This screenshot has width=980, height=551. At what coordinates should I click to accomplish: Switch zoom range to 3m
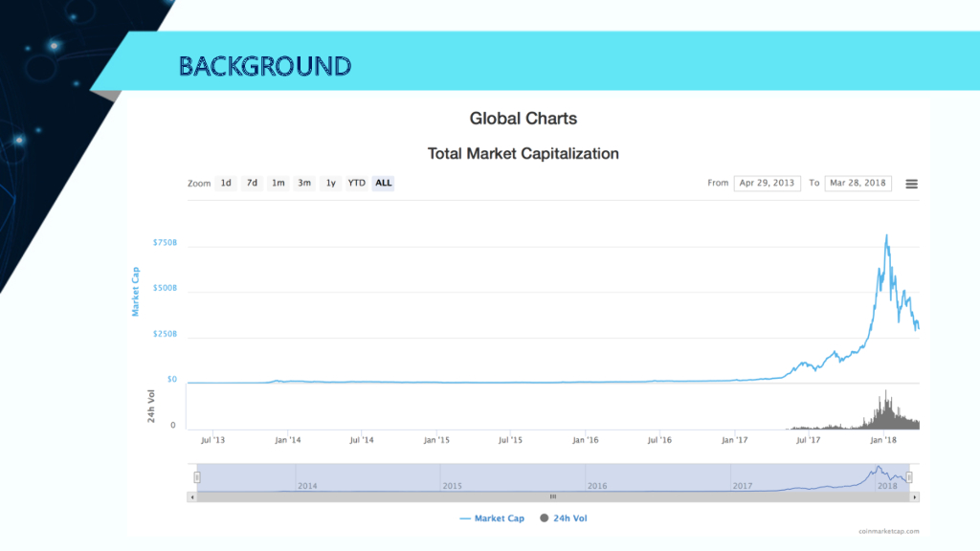click(303, 183)
